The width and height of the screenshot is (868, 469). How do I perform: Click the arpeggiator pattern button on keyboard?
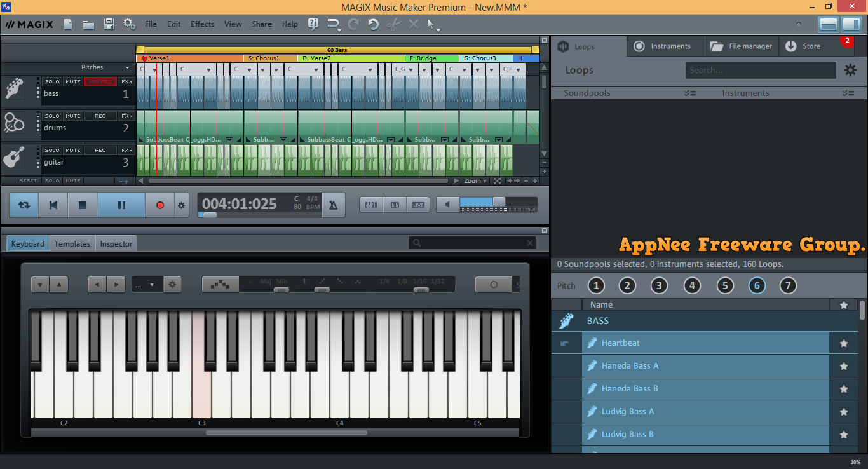click(220, 284)
